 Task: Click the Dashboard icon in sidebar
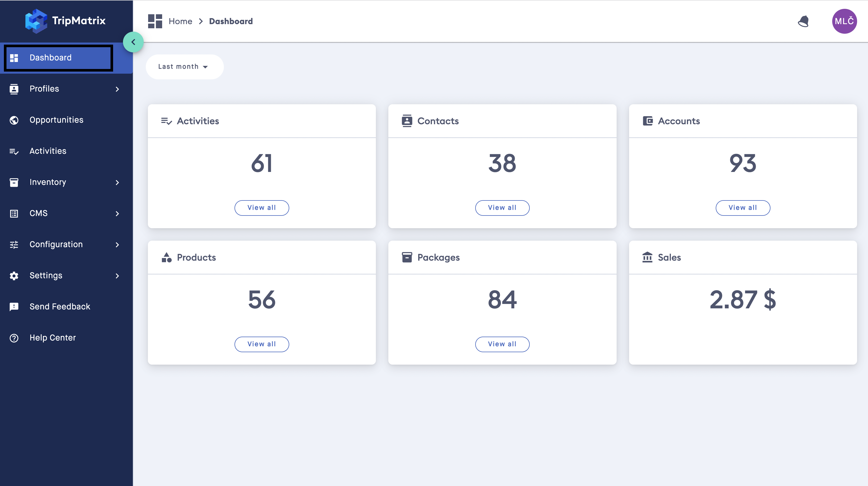point(14,57)
